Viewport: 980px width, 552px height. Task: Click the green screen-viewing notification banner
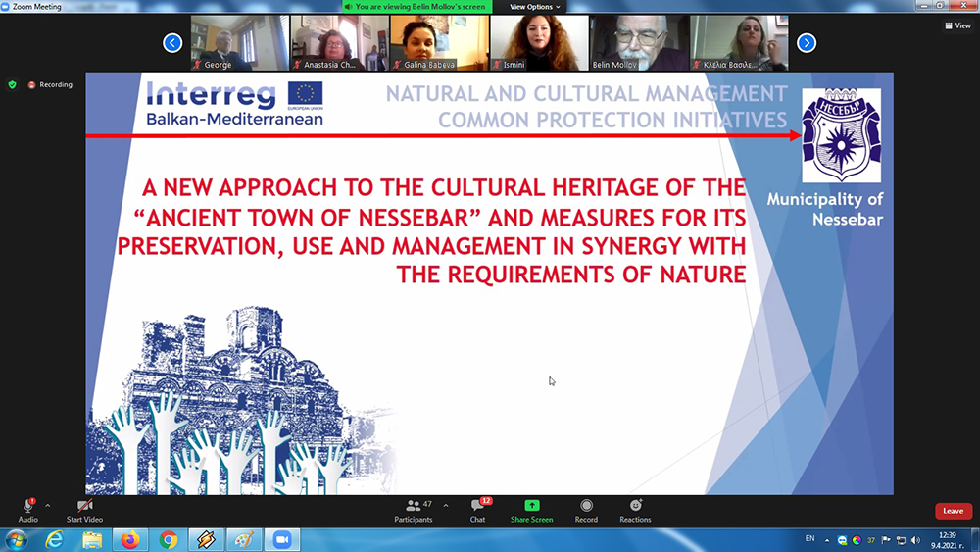[x=416, y=7]
